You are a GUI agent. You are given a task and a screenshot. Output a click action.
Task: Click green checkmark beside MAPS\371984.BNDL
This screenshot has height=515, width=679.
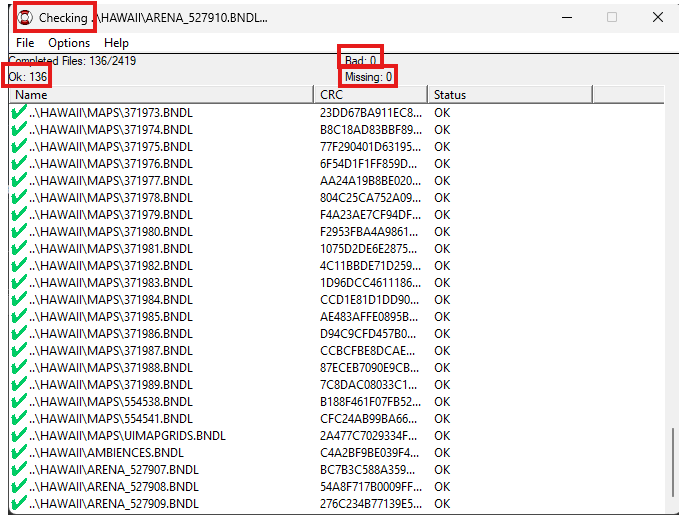coord(19,300)
